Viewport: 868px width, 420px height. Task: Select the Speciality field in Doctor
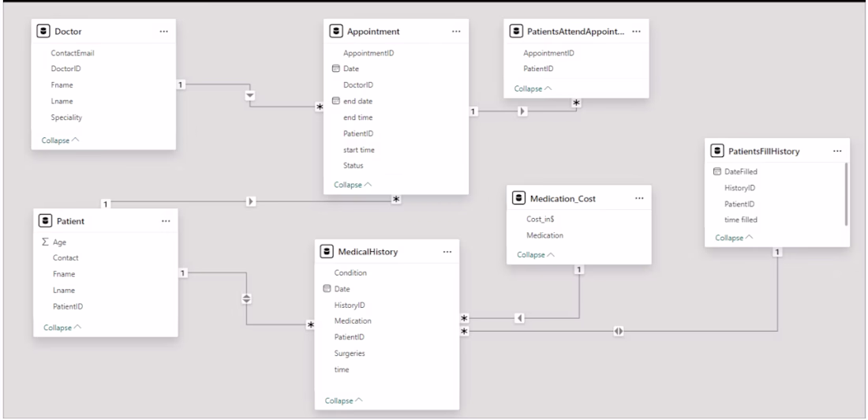[x=68, y=118]
